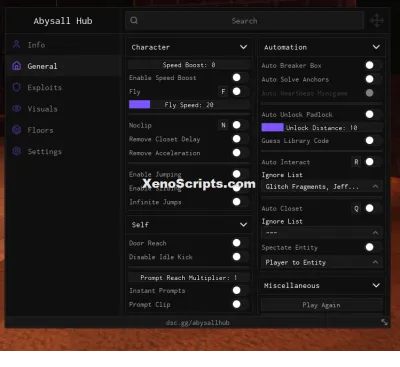The width and height of the screenshot is (400, 367).
Task: Adjust the Fly Speed slider
Action: coord(189,105)
